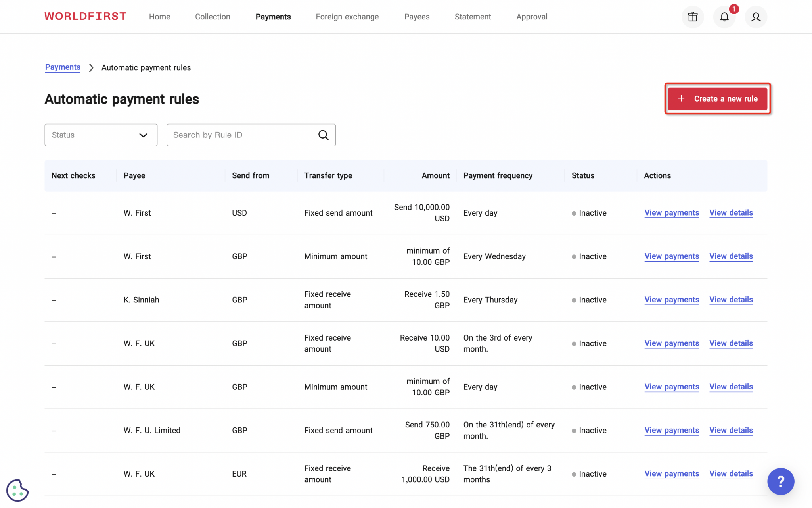The height and width of the screenshot is (508, 812).
Task: Open the rewards gift icon
Action: click(x=693, y=17)
